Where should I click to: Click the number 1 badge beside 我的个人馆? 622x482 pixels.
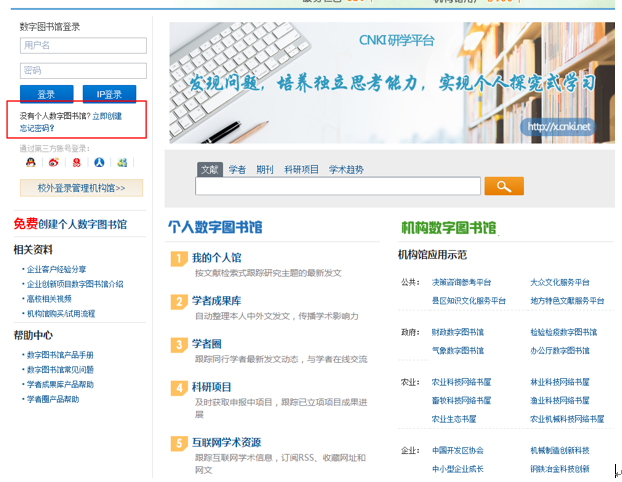(179, 259)
